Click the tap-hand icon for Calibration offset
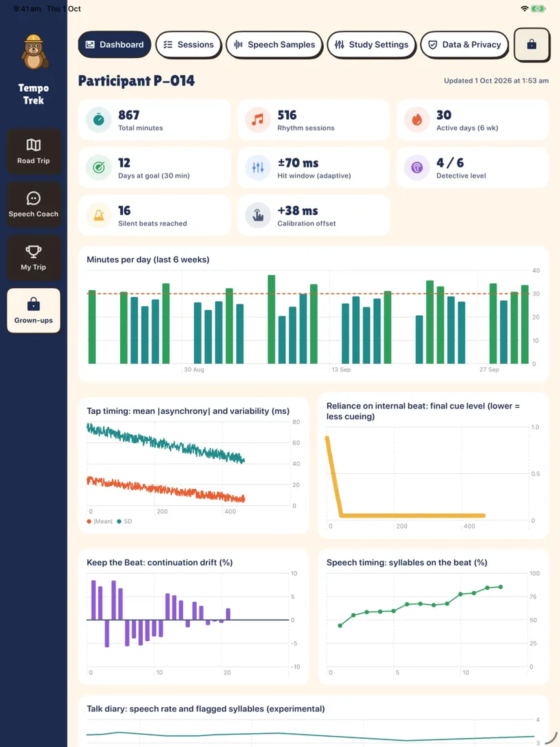 258,215
